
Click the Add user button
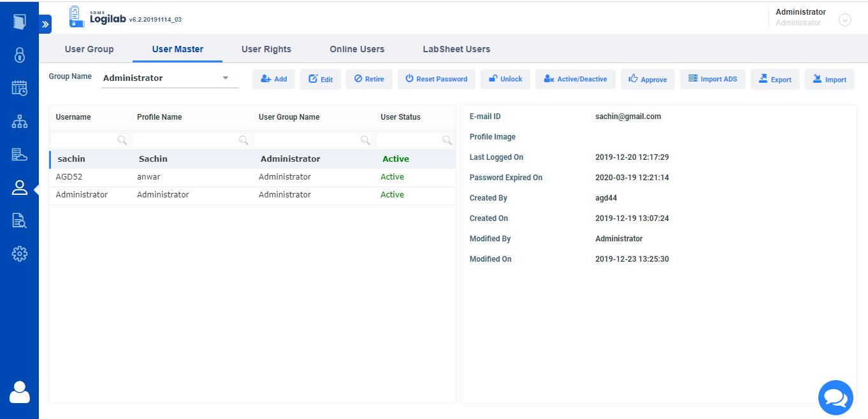tap(274, 79)
